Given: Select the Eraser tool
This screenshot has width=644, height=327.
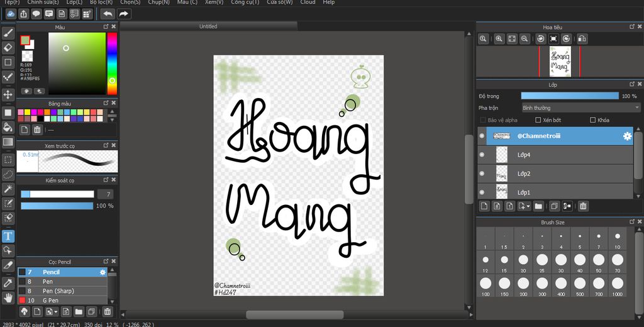Looking at the screenshot, I should 8,48.
